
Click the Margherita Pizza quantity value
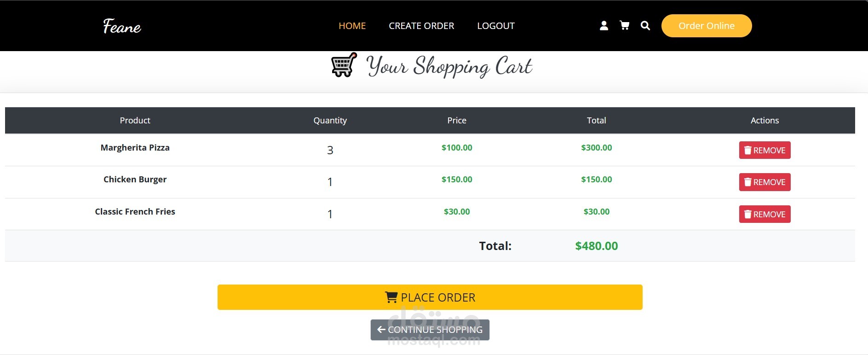pyautogui.click(x=330, y=150)
